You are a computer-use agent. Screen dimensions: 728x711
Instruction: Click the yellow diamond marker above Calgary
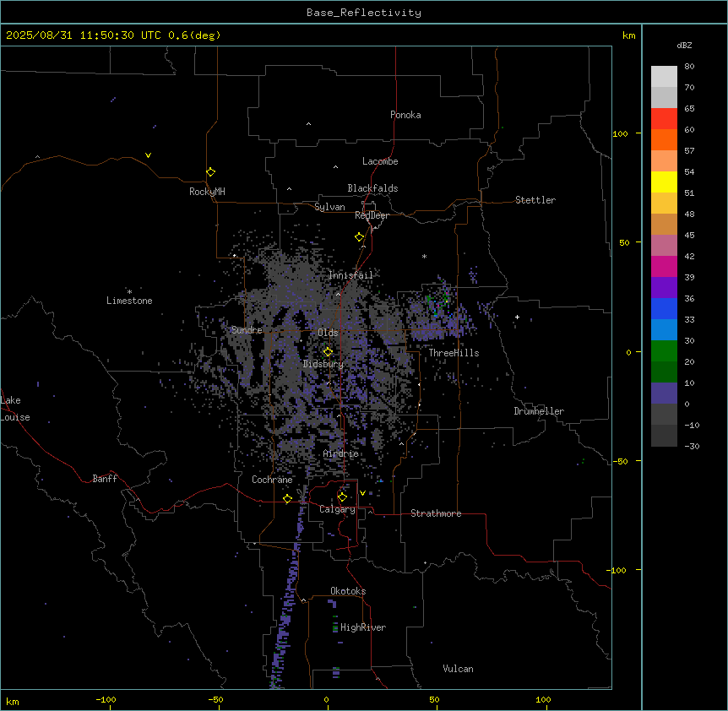coord(342,497)
